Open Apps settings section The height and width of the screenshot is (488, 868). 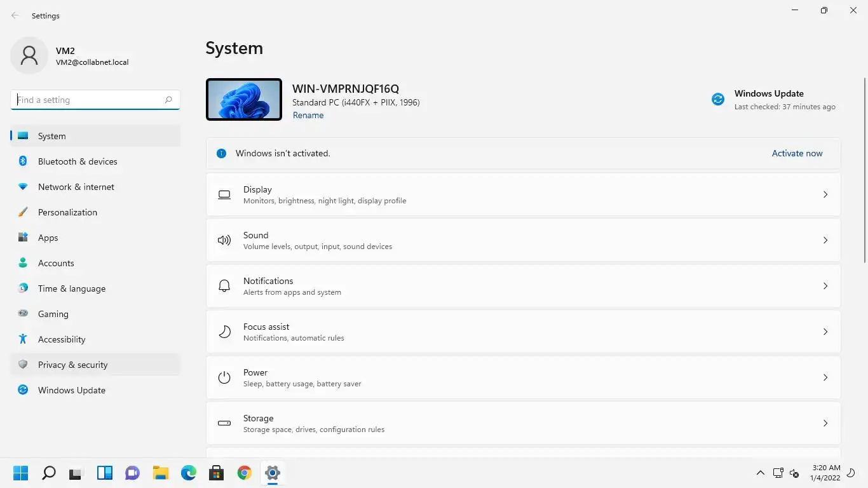[95, 238]
